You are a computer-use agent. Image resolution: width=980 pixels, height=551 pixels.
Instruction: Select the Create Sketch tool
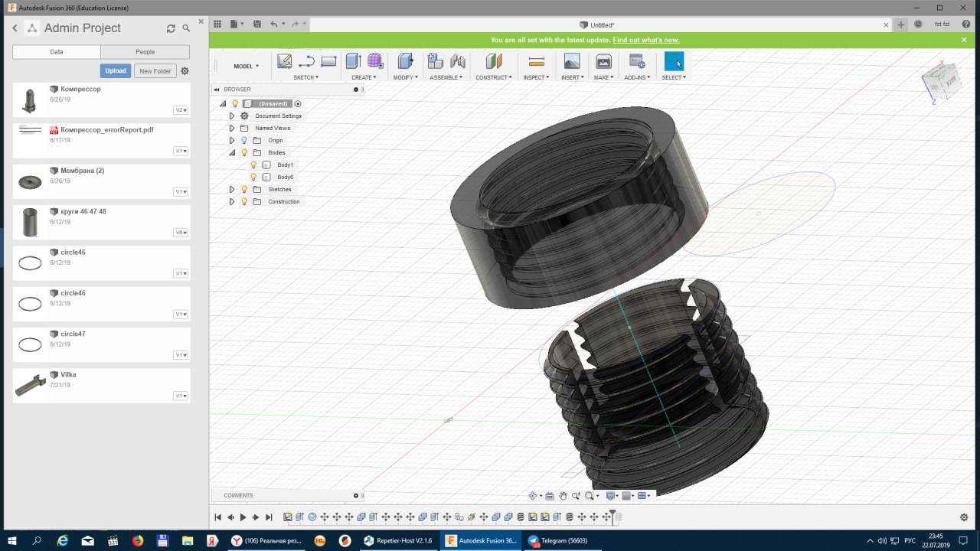point(284,61)
